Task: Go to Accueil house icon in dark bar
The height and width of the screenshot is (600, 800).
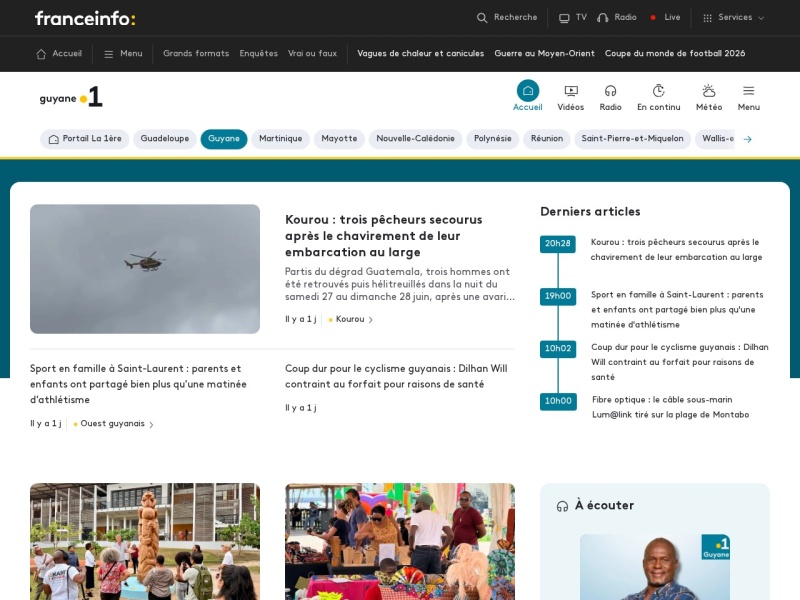Action: [x=41, y=54]
